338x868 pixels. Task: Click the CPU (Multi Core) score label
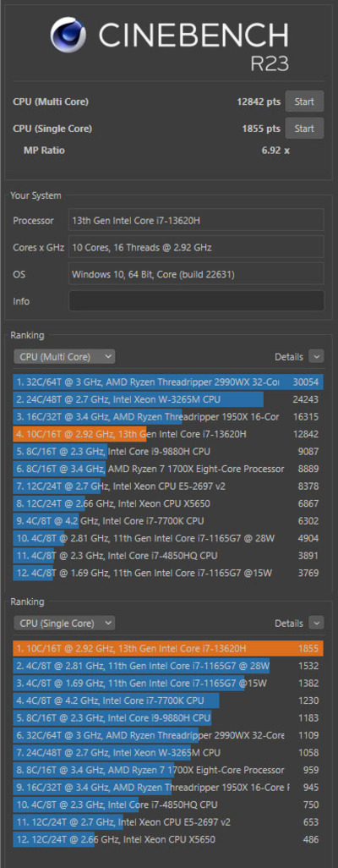pos(51,102)
